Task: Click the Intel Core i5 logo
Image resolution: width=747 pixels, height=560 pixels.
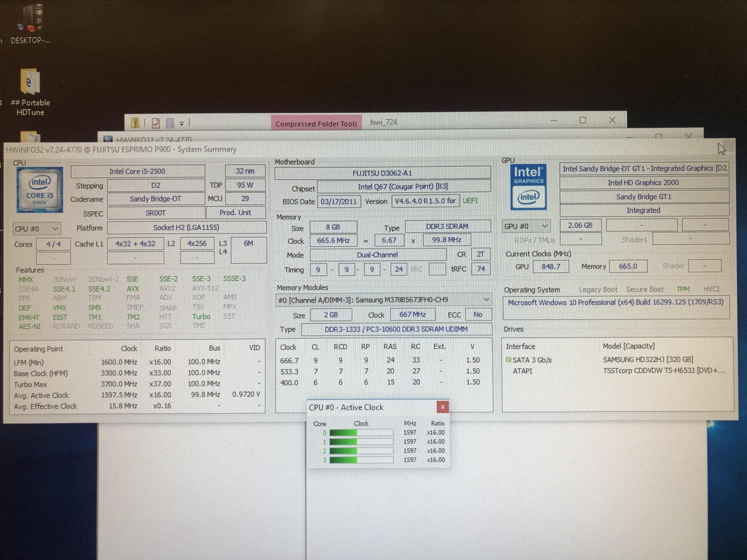Action: pos(40,190)
